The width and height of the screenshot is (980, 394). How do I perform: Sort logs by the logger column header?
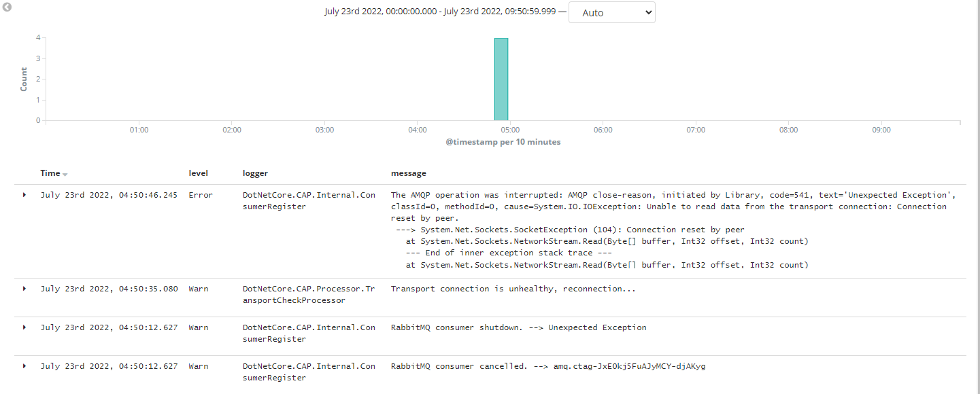click(x=255, y=173)
